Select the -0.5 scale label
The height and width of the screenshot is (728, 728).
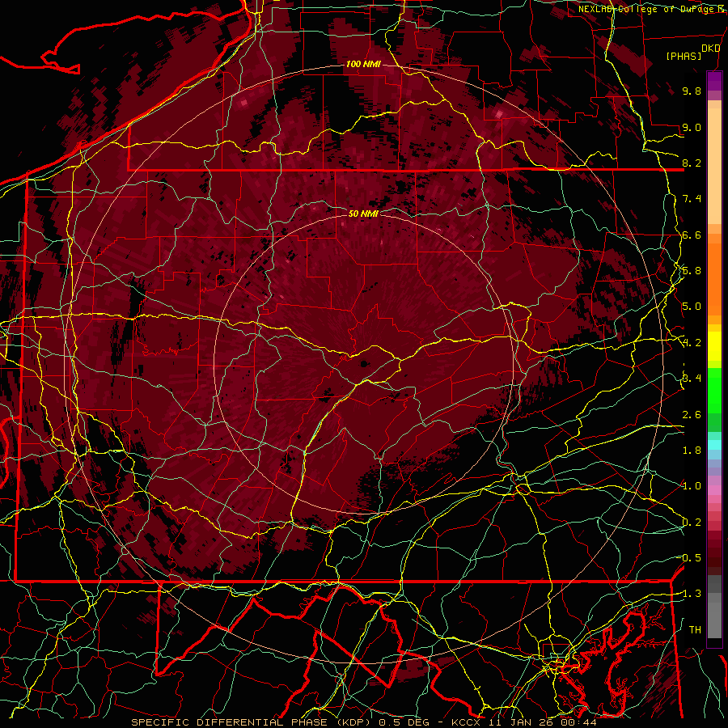pyautogui.click(x=689, y=558)
